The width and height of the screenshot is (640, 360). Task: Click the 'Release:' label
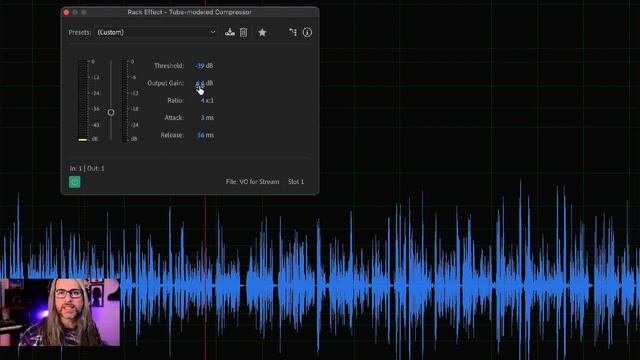click(172, 135)
